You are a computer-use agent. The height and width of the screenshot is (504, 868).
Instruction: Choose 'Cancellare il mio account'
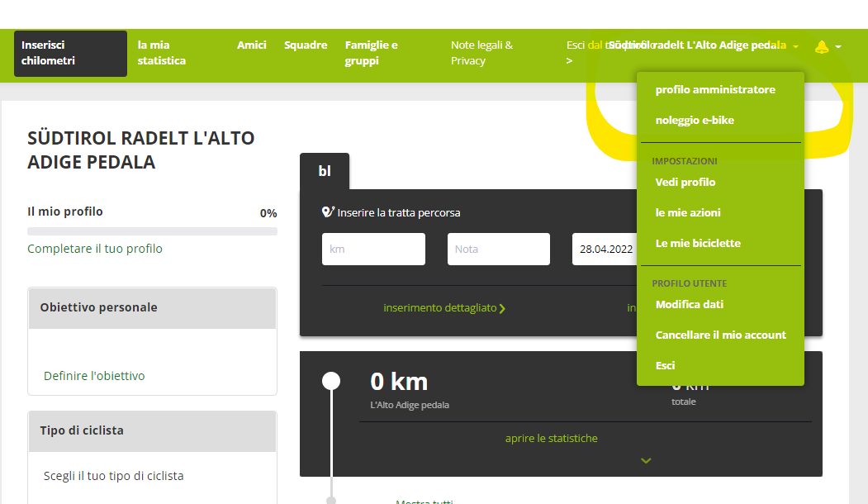pyautogui.click(x=721, y=335)
